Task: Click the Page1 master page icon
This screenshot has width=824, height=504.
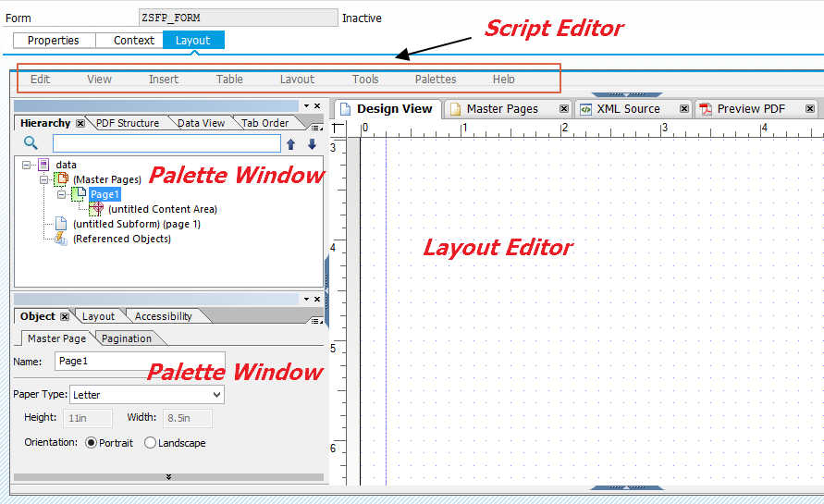Action: 79,194
